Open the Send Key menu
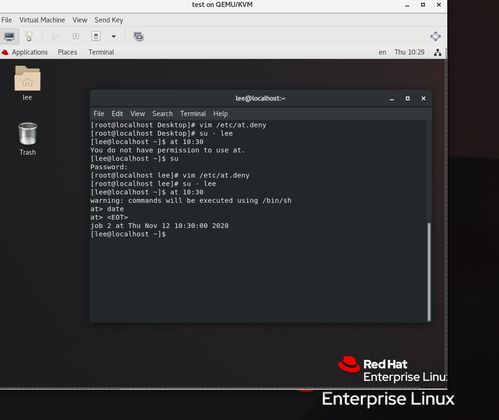The height and width of the screenshot is (420, 499). coord(109,20)
